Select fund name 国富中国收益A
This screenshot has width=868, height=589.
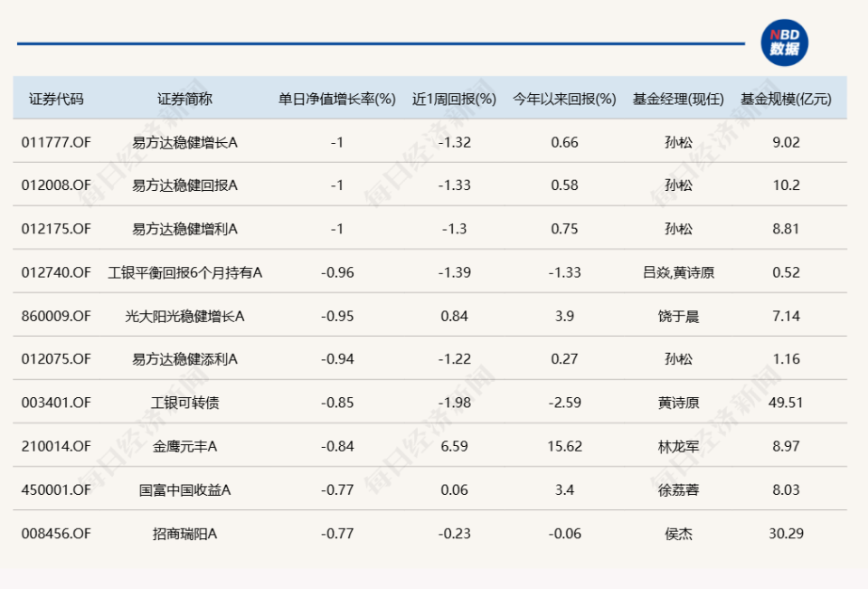tap(184, 489)
